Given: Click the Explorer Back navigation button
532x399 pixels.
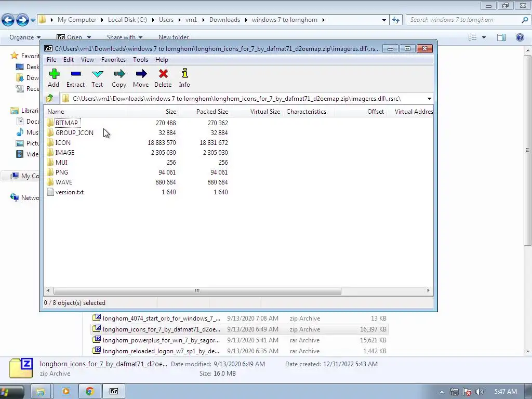Looking at the screenshot, I should tap(8, 20).
